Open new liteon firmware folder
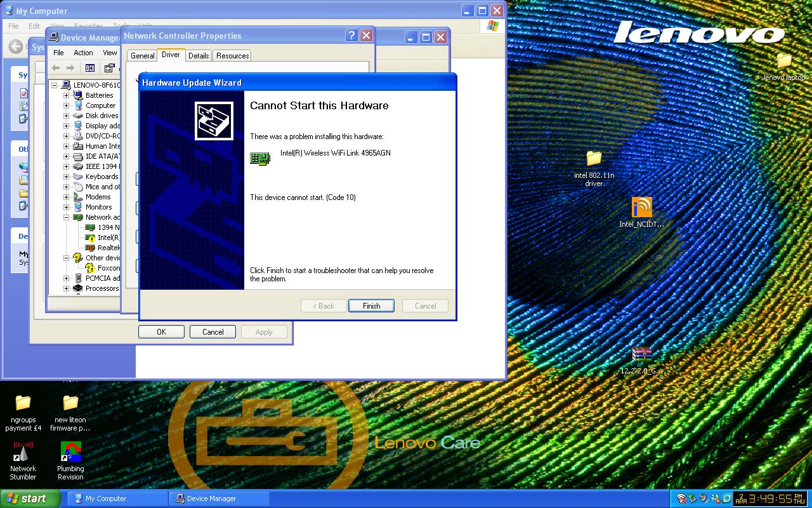The width and height of the screenshot is (812, 508). point(70,413)
